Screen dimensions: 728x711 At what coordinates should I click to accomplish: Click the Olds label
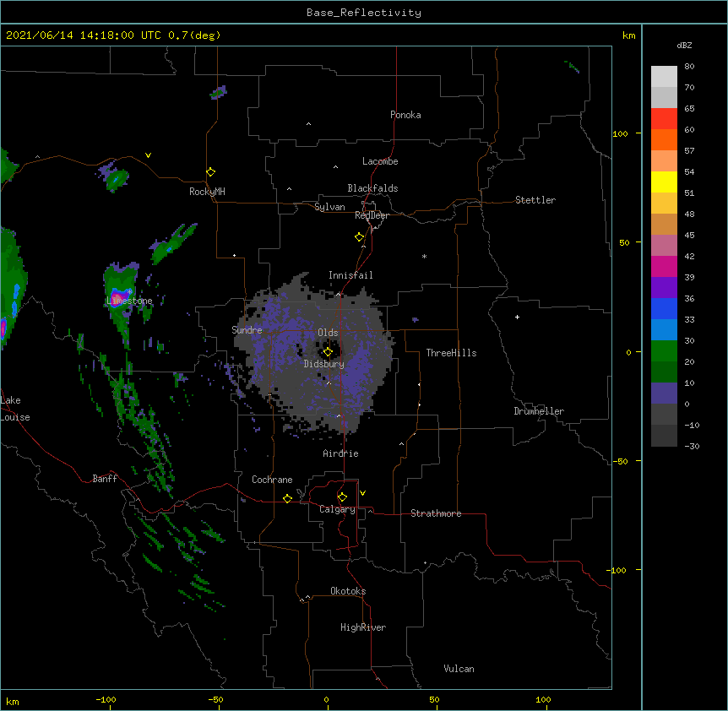(x=328, y=333)
